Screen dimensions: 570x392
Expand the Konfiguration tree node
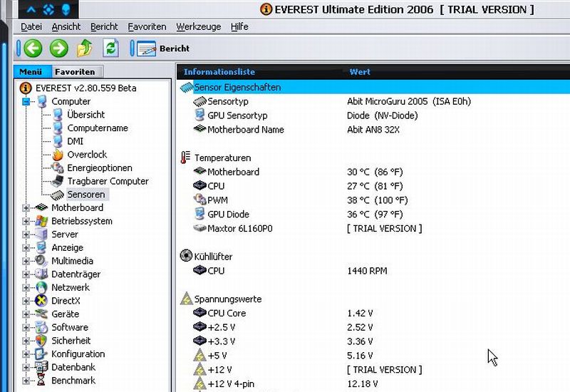click(26, 354)
